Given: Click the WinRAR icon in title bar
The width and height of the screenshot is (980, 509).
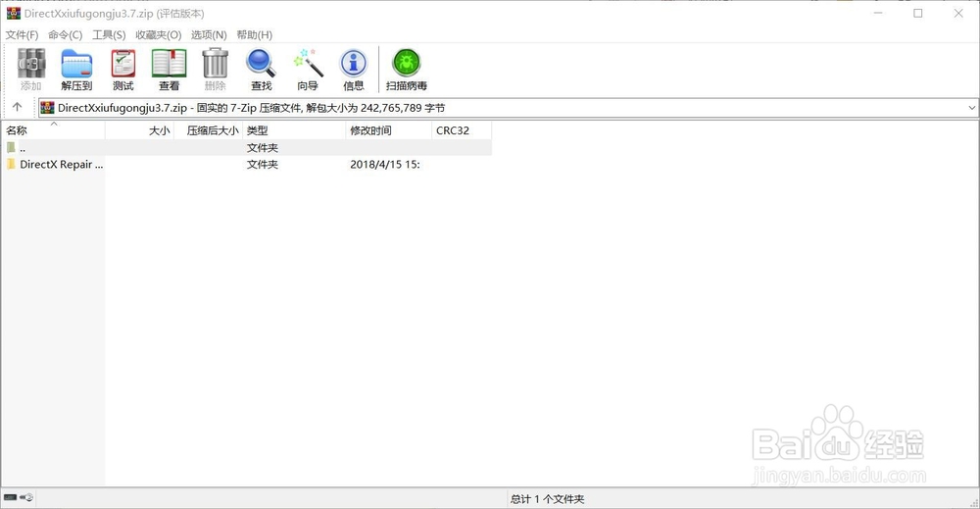Looking at the screenshot, I should pos(13,13).
